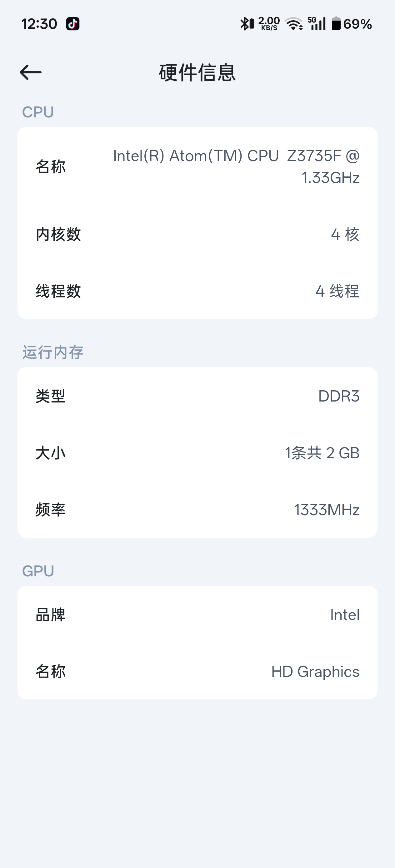Tap the 硬件信息 page title

pos(197,72)
